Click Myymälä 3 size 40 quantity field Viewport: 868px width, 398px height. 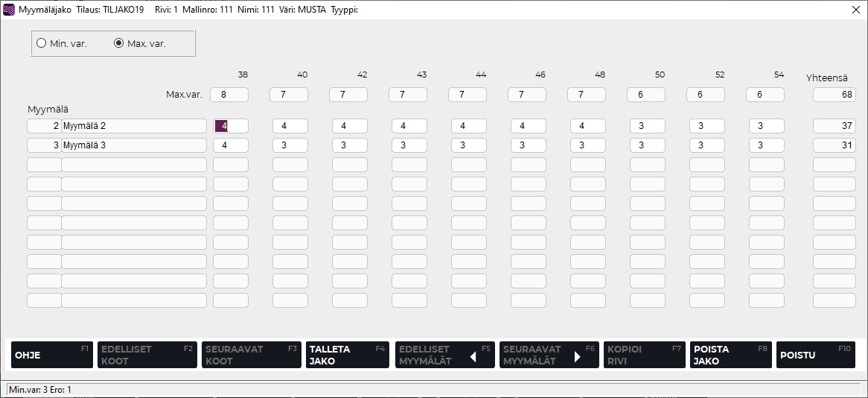(290, 145)
